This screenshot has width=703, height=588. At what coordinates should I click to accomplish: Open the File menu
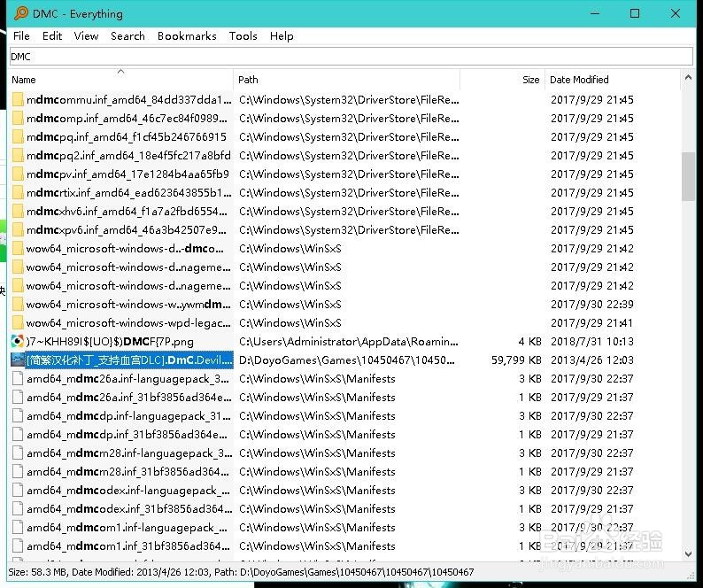click(x=21, y=36)
